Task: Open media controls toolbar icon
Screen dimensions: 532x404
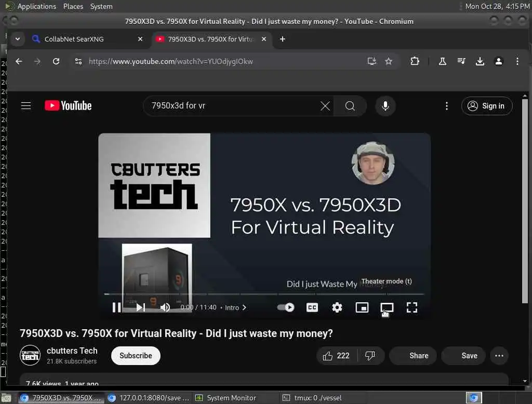Action: [461, 61]
